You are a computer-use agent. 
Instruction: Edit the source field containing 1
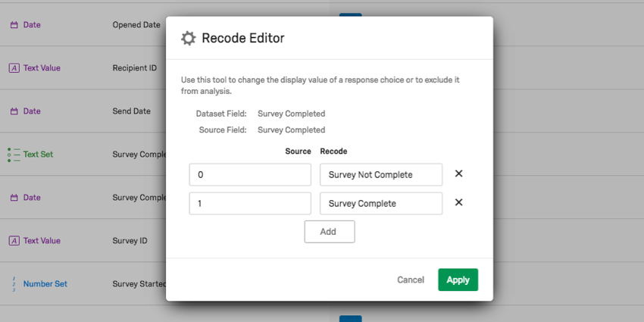(x=250, y=203)
